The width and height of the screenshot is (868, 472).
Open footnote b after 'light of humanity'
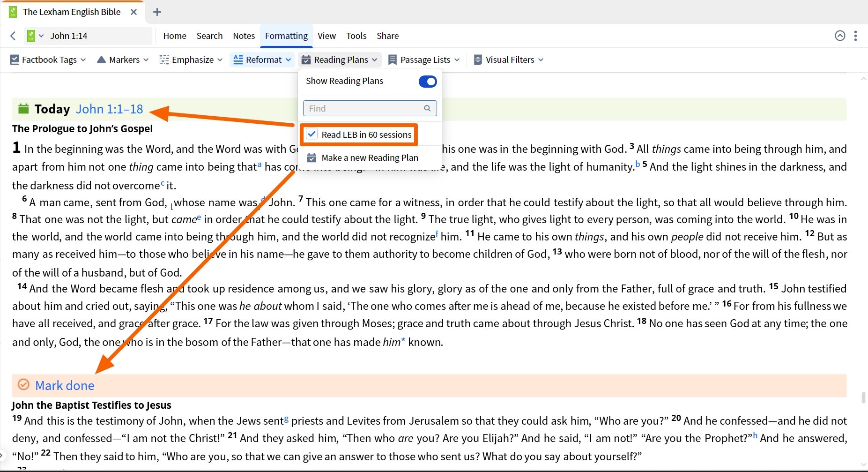pyautogui.click(x=638, y=164)
